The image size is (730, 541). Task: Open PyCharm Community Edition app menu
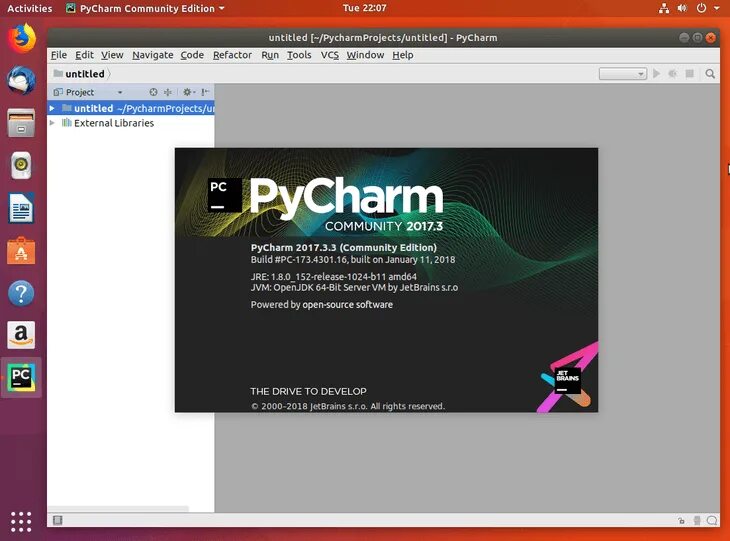pos(145,8)
